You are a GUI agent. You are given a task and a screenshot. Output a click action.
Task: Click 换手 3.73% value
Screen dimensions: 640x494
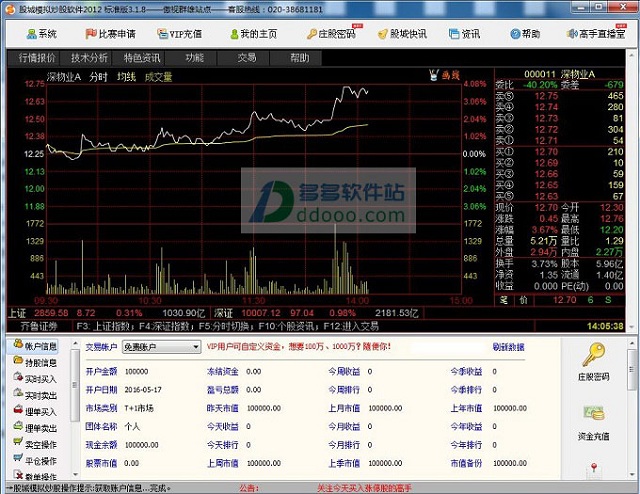544,264
